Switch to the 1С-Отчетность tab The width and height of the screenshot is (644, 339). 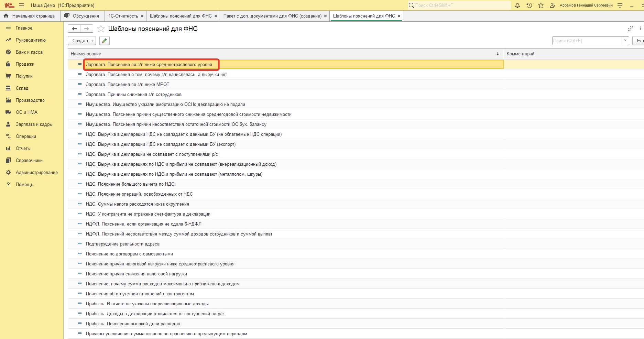coord(123,16)
